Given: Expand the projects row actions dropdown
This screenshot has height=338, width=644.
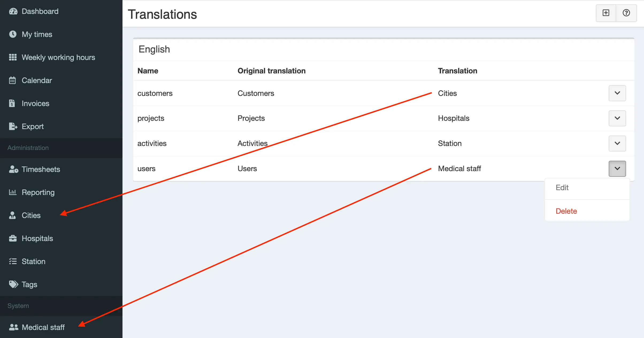Looking at the screenshot, I should click(x=617, y=118).
